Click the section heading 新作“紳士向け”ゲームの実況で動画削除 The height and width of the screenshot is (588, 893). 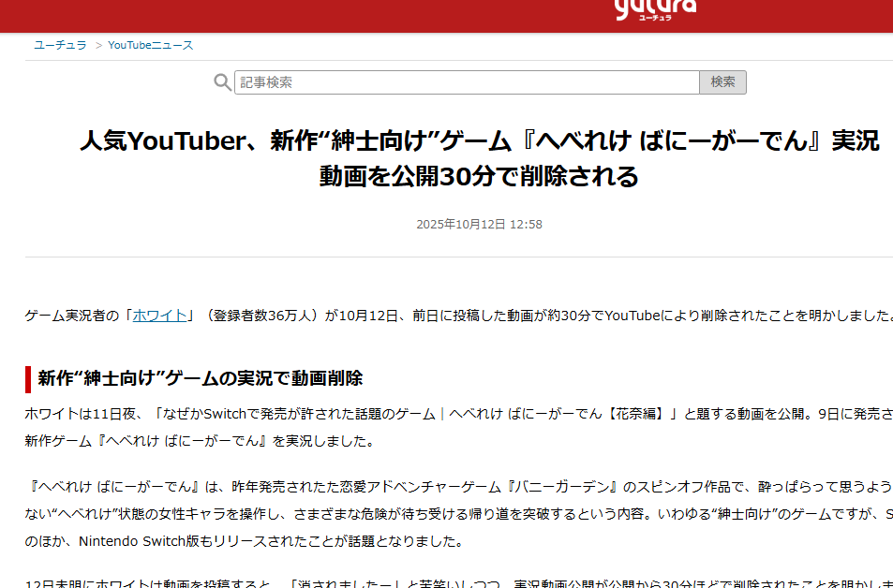[x=200, y=379]
